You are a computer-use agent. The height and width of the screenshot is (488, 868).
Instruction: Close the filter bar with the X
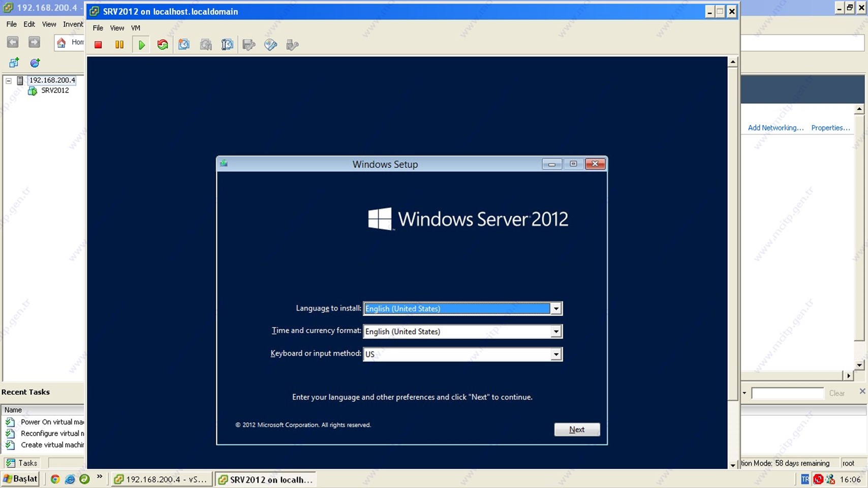coord(862,391)
